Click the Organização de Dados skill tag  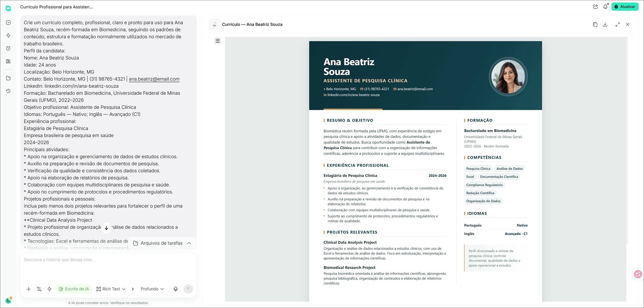[x=483, y=201]
